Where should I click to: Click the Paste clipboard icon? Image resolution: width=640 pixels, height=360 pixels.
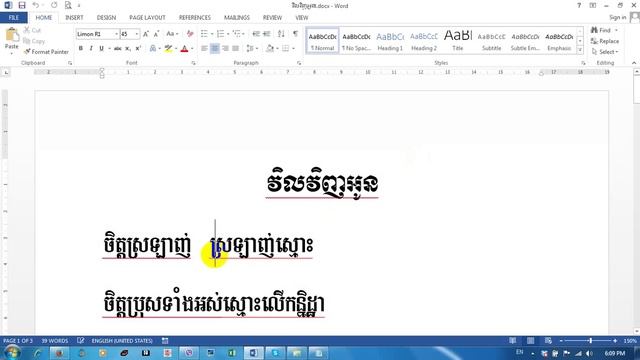[12, 35]
